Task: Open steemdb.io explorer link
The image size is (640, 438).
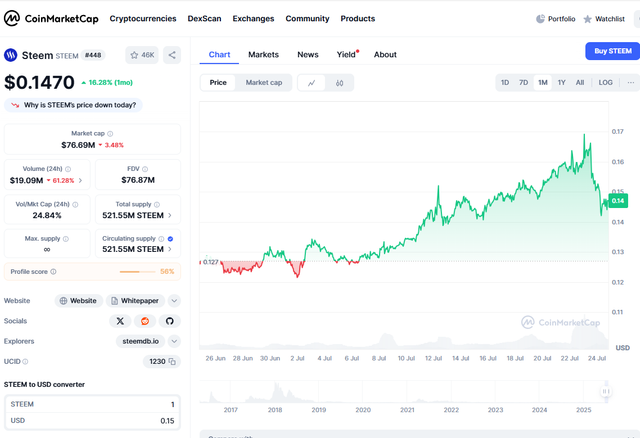Action: (x=140, y=341)
